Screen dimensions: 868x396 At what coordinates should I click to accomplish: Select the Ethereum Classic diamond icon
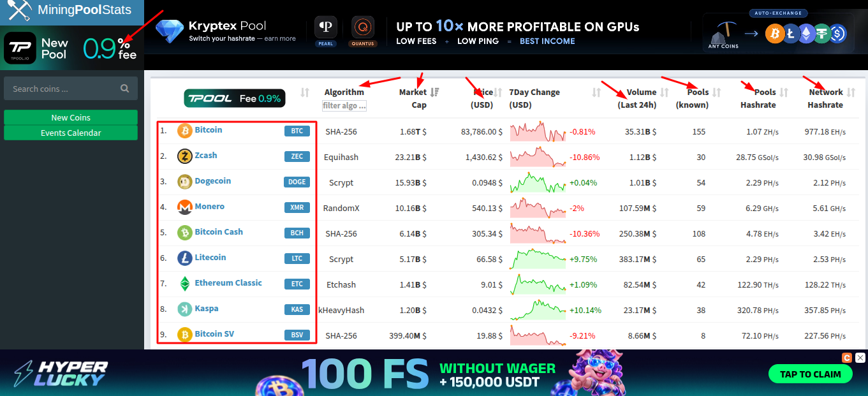[185, 284]
